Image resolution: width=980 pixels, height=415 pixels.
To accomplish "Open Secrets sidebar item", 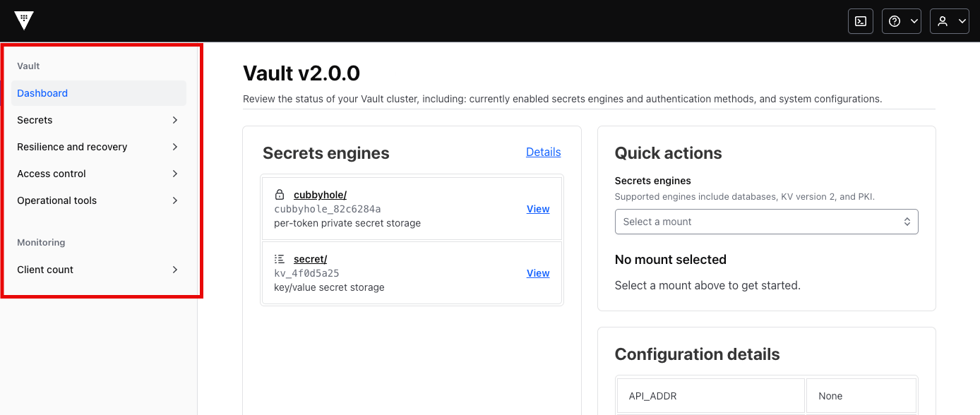I will point(99,120).
